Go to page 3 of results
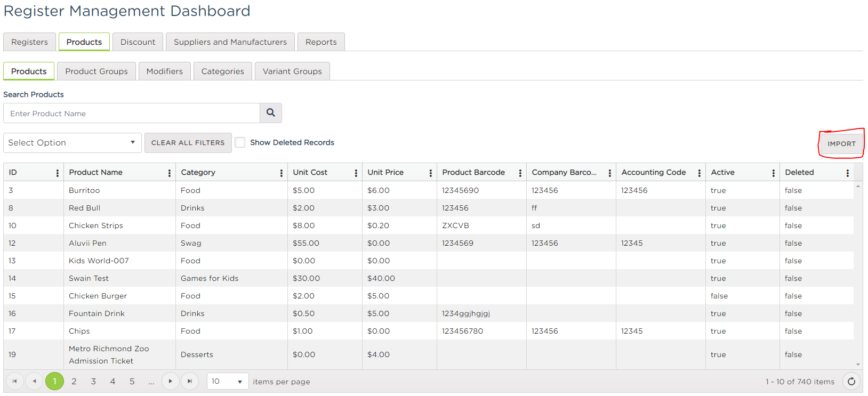This screenshot has height=396, width=868. pos(93,381)
